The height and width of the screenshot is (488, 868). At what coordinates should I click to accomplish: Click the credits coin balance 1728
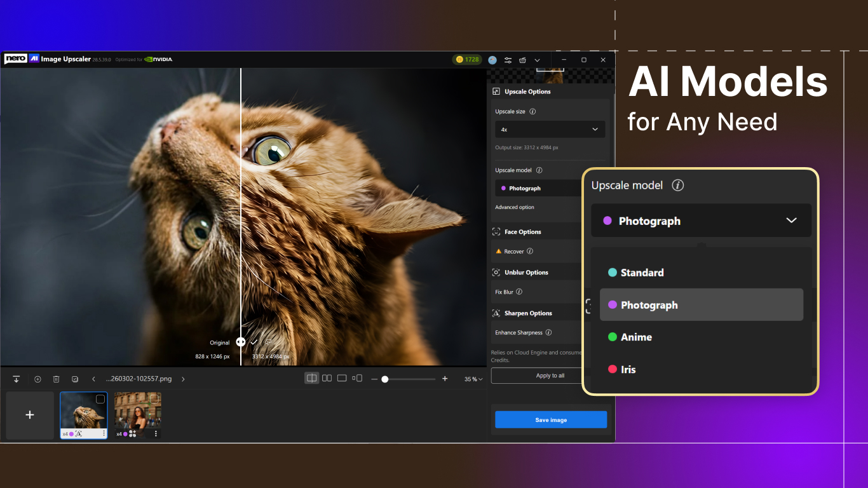(467, 60)
